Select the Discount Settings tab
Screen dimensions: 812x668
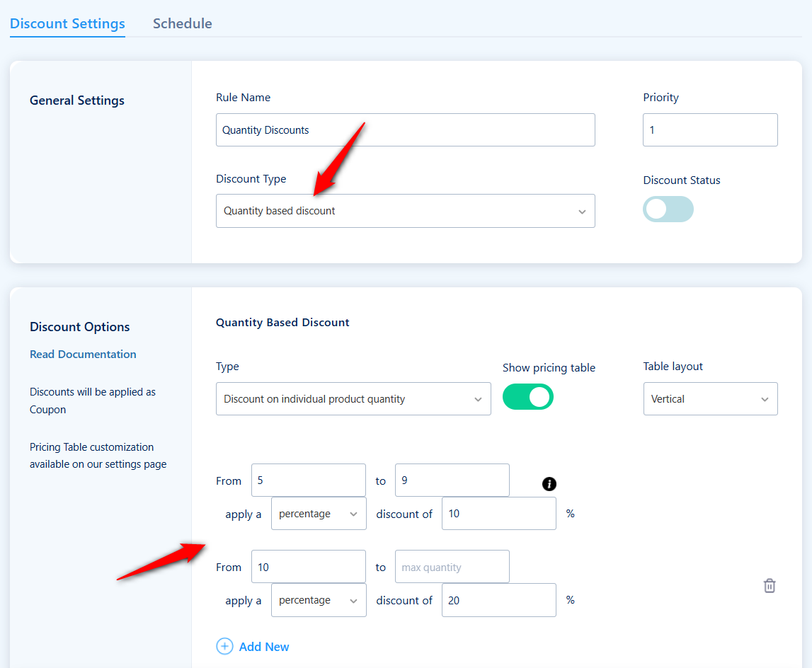tap(67, 23)
